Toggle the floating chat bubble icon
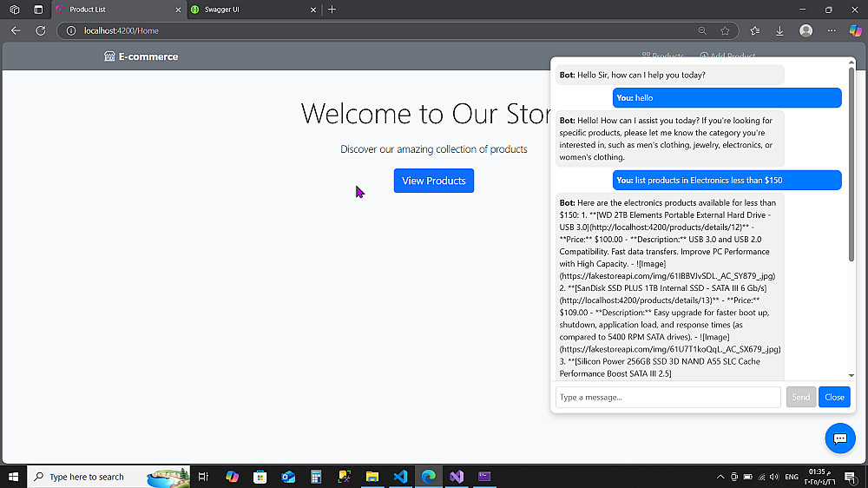 tap(839, 439)
